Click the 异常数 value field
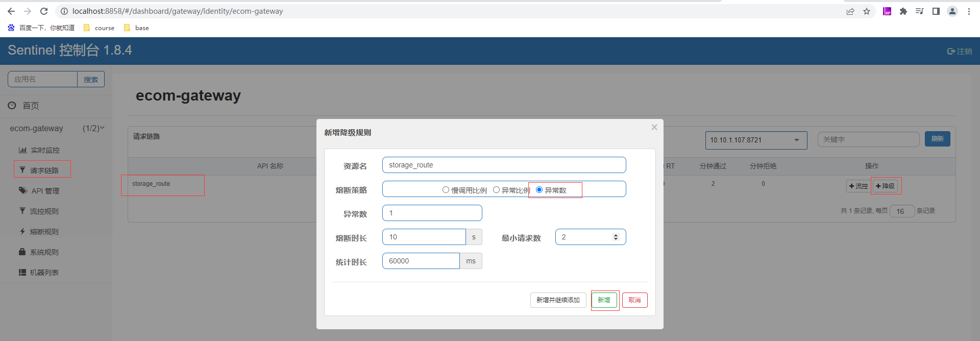Viewport: 980px width, 341px height. tap(432, 213)
